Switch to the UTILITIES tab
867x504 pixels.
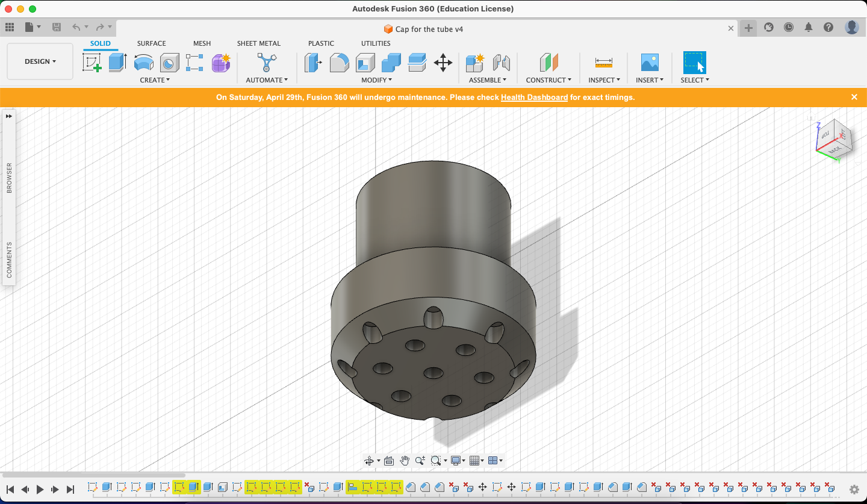(376, 43)
